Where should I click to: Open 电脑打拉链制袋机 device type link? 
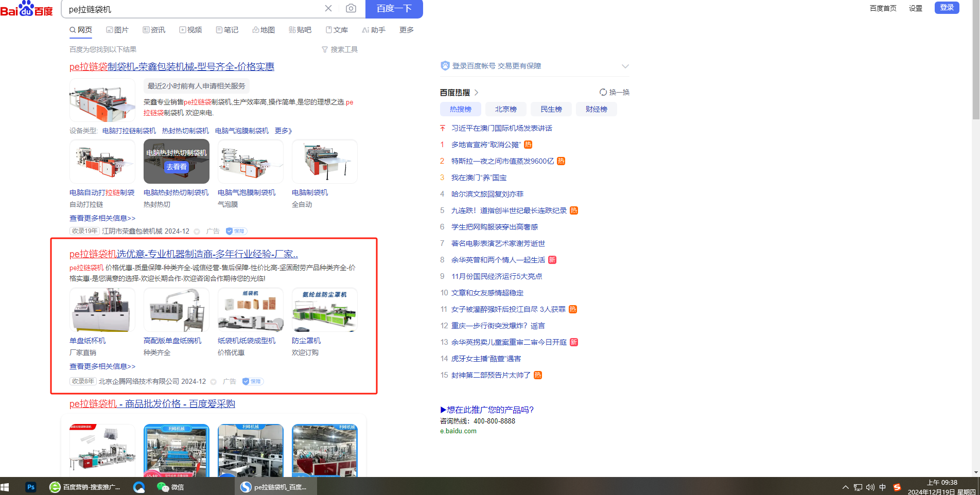129,131
